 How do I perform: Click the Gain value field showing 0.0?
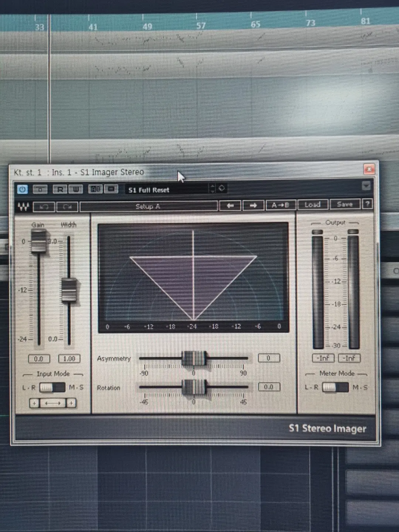click(x=39, y=359)
